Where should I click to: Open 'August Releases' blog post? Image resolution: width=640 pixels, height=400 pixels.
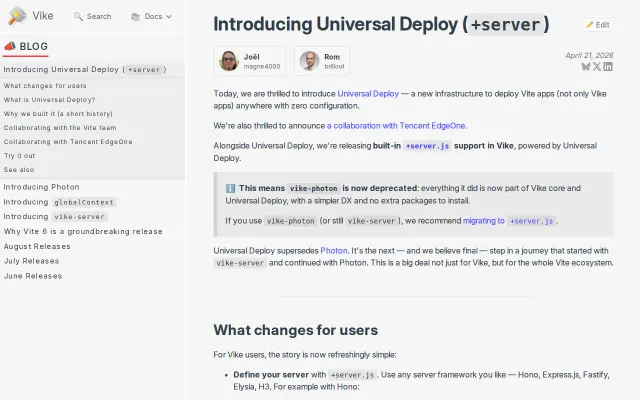tap(37, 247)
